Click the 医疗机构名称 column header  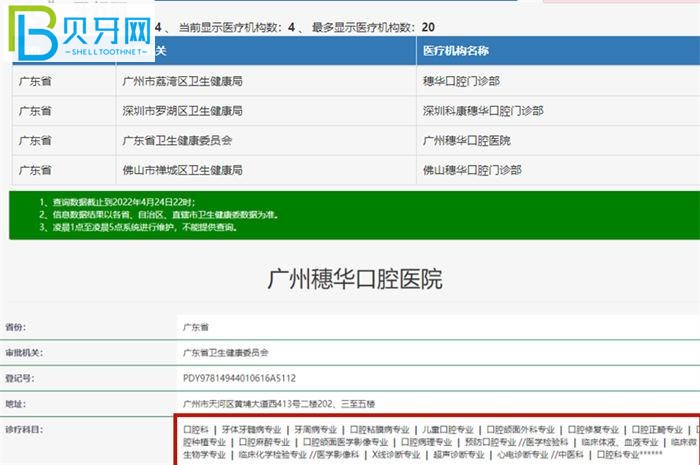point(456,51)
